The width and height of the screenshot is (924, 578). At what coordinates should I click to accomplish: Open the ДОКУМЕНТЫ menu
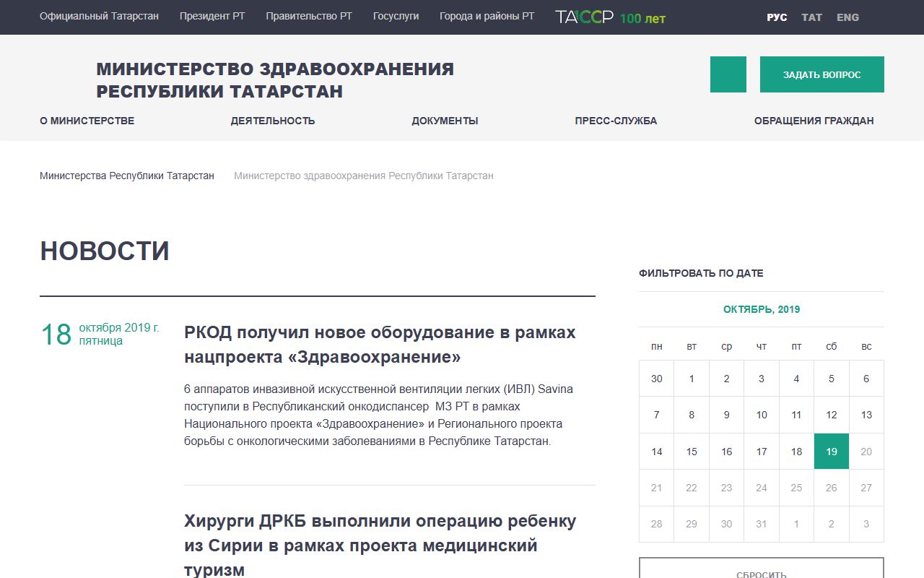pos(445,121)
